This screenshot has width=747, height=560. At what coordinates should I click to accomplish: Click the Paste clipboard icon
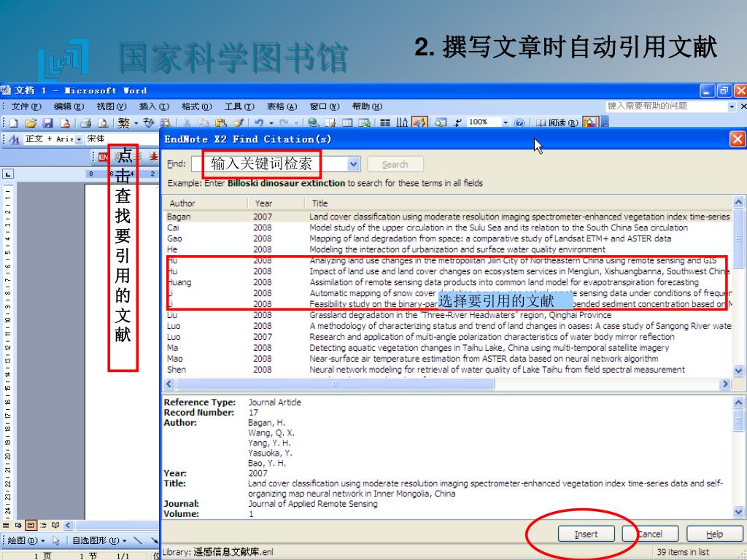220,122
